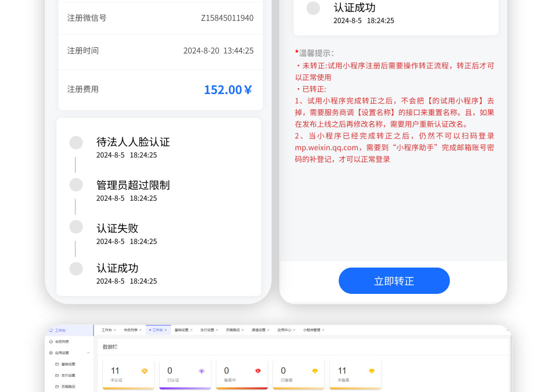
Task: Select 页面路径 in the sidebar
Action: pyautogui.click(x=68, y=386)
